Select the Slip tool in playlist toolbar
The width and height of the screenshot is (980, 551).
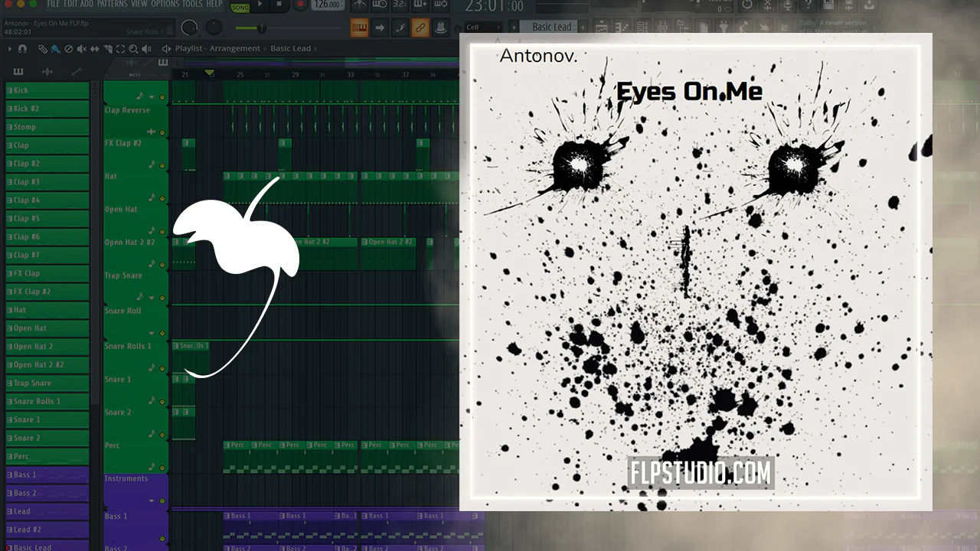click(94, 48)
